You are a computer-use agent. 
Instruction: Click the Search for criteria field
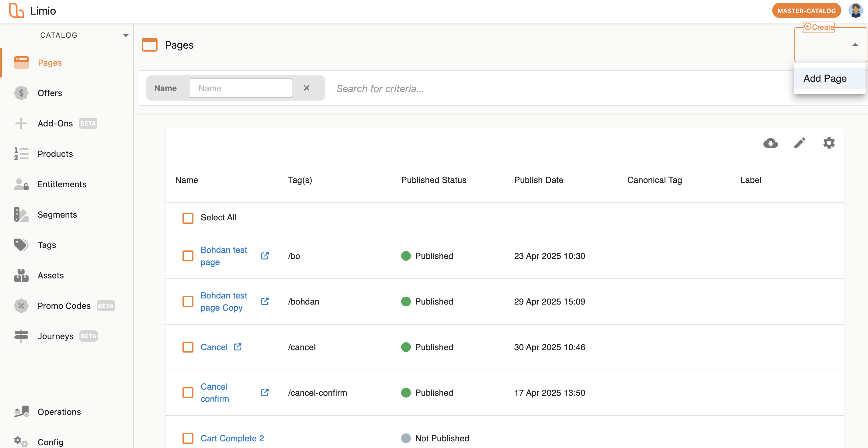tap(380, 88)
